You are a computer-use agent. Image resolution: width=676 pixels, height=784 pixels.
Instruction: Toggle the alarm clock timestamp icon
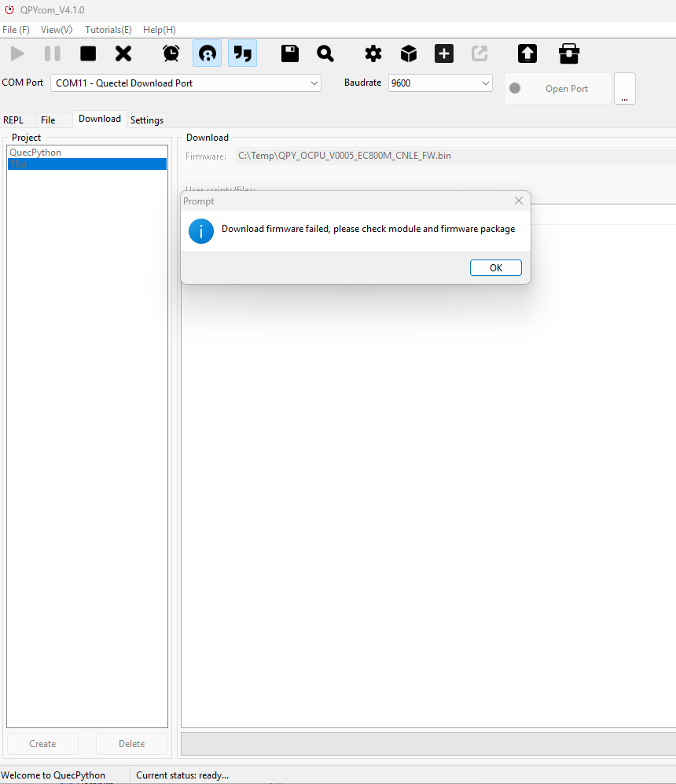(171, 53)
